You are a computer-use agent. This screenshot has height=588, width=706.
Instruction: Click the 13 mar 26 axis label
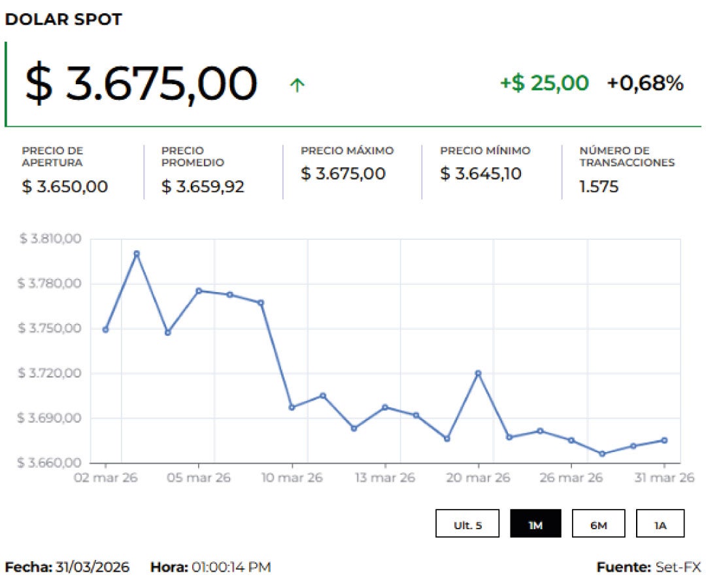385,478
